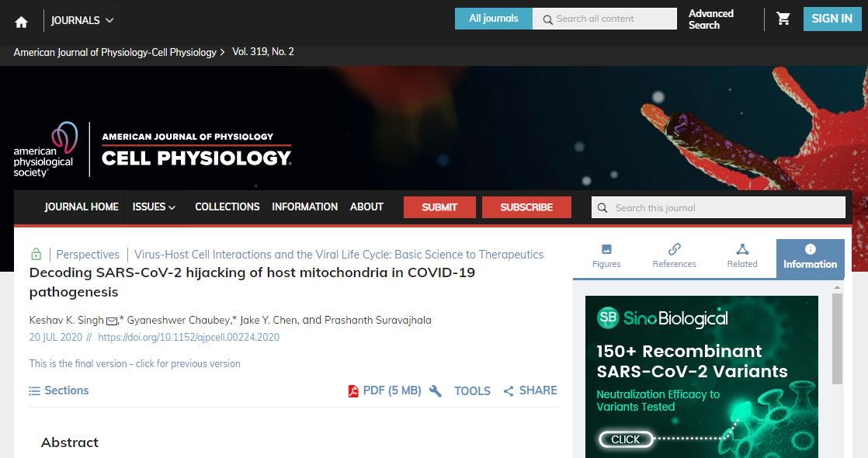Image resolution: width=868 pixels, height=458 pixels.
Task: Go to Vol. 319, No. 2 breadcrumb
Action: pos(263,51)
